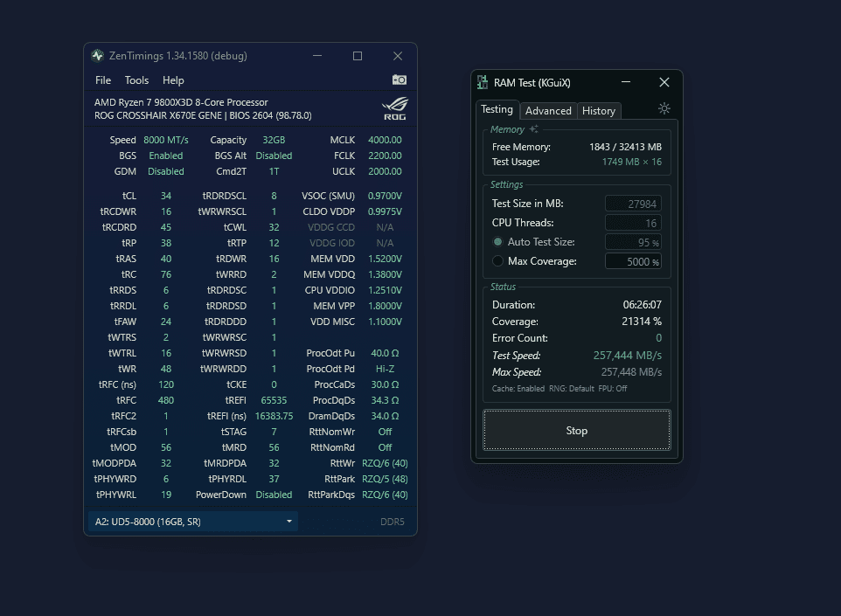Click the Test Usage value 1749 MB × 16
The height and width of the screenshot is (616, 841).
[632, 162]
